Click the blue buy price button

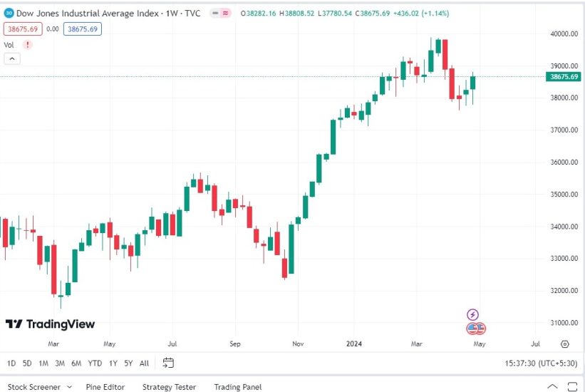tap(82, 29)
